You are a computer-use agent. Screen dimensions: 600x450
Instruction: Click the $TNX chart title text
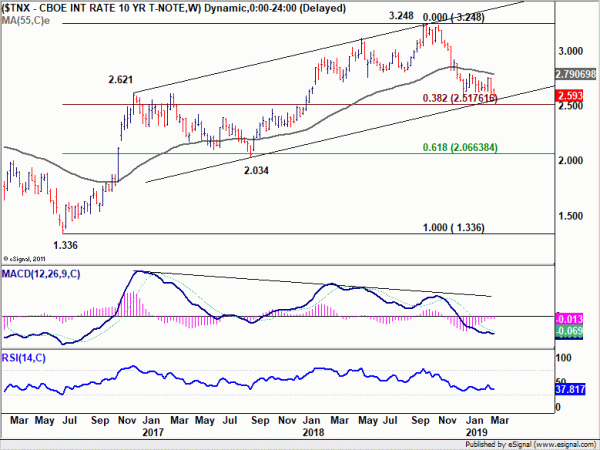tap(174, 8)
